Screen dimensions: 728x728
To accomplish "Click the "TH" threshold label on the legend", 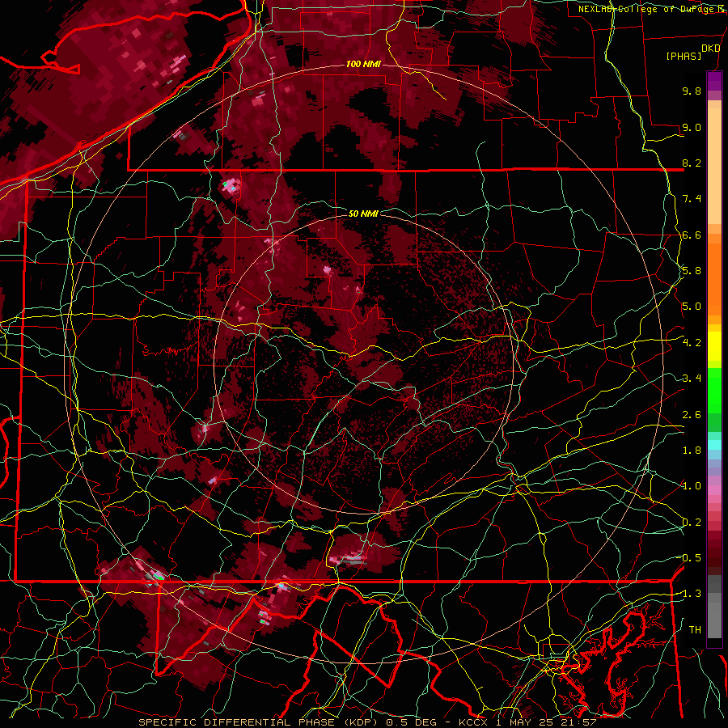I will coord(695,630).
